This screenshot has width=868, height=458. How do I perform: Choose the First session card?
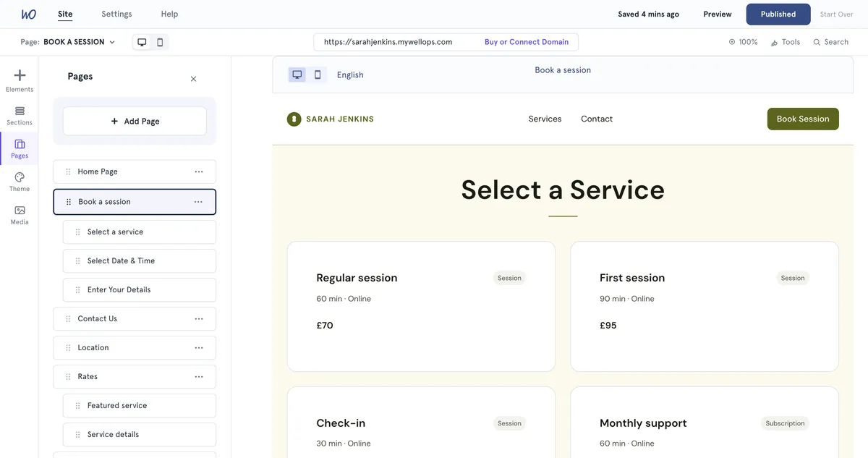click(x=705, y=307)
